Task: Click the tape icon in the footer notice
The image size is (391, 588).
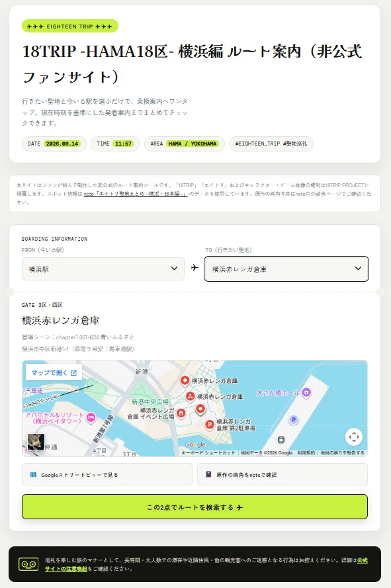Action: (x=28, y=564)
